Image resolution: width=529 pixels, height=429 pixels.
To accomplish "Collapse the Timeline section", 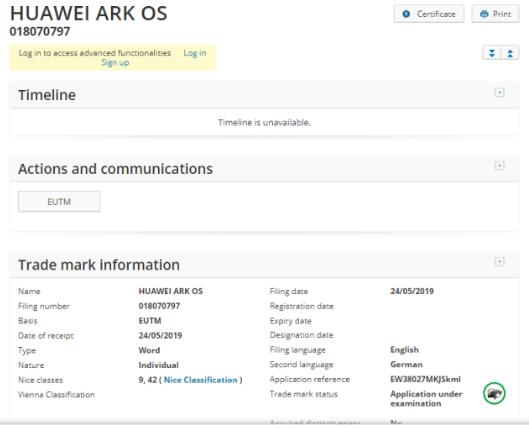I will [x=499, y=92].
